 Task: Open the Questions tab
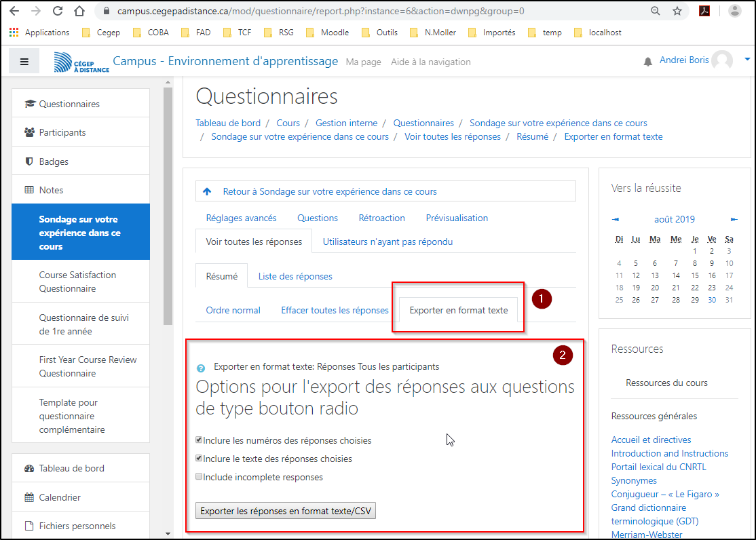(x=317, y=218)
